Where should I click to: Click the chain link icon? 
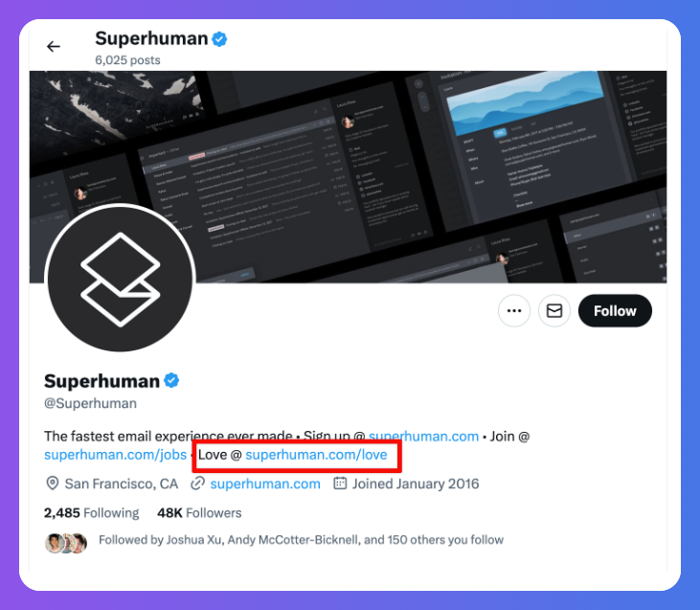point(198,484)
